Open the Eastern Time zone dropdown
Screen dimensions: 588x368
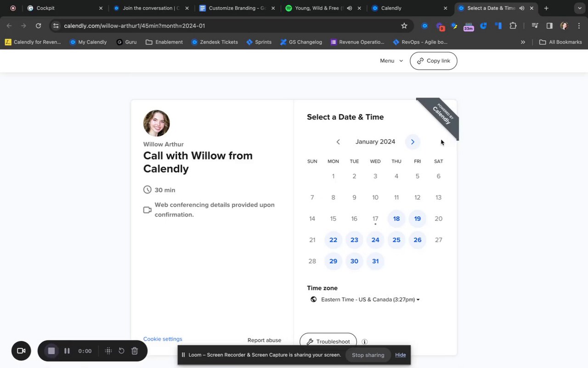coord(370,299)
